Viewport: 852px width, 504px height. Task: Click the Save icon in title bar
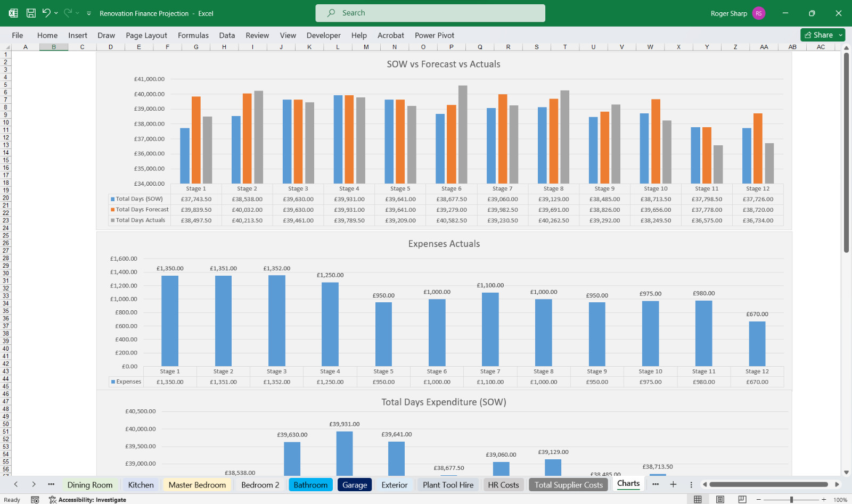coord(31,13)
